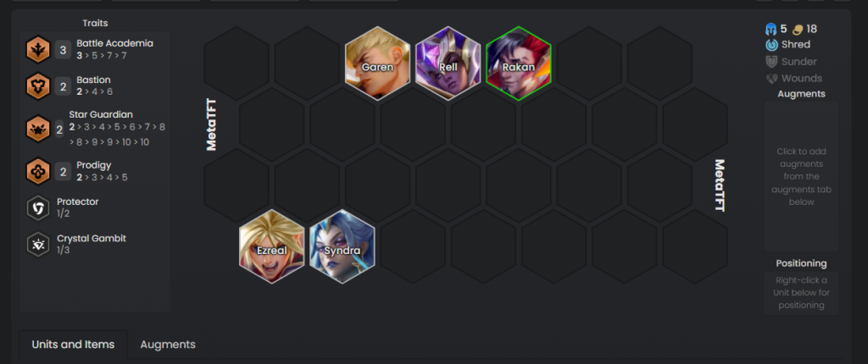868x364 pixels.
Task: Click the Wounds effect icon
Action: click(770, 79)
